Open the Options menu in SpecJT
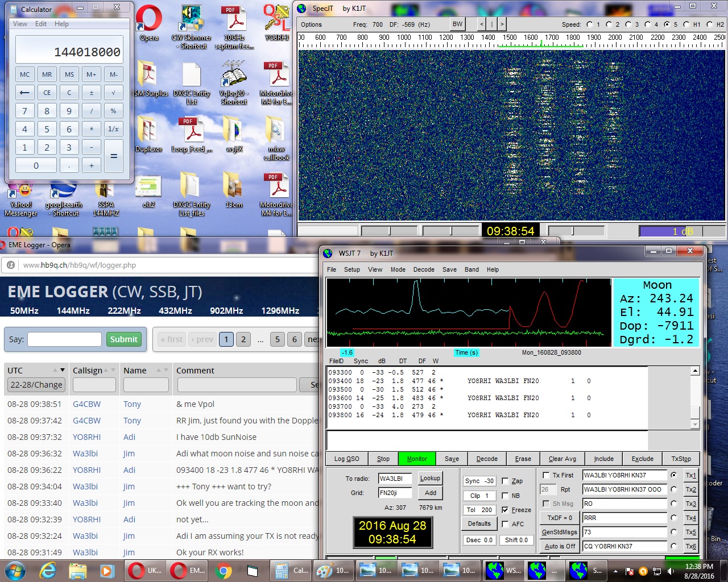 [x=311, y=24]
